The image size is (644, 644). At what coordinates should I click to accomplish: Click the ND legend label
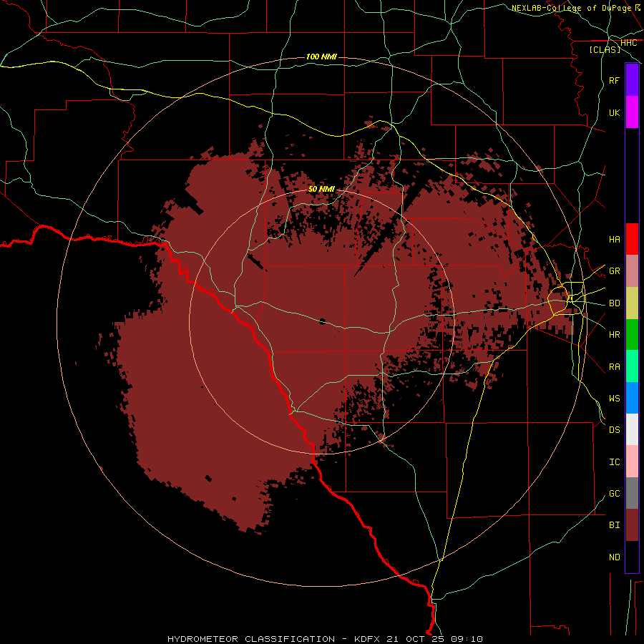614,557
